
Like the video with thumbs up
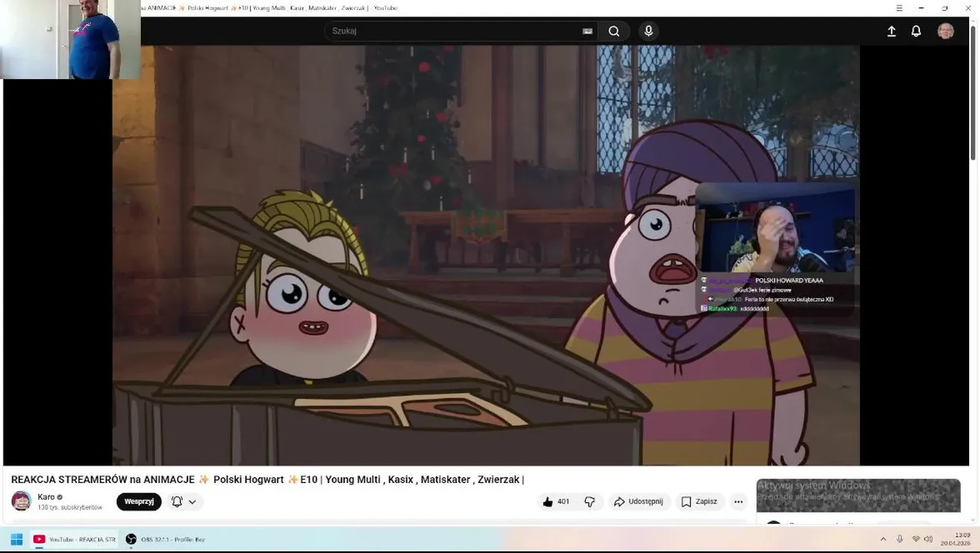(x=548, y=502)
